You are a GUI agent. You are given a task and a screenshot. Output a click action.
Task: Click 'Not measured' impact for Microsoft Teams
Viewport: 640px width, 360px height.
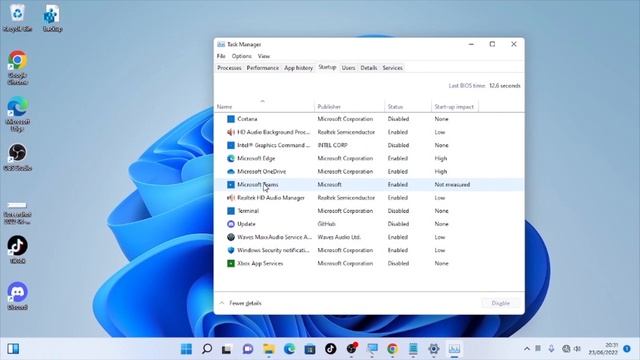click(452, 184)
